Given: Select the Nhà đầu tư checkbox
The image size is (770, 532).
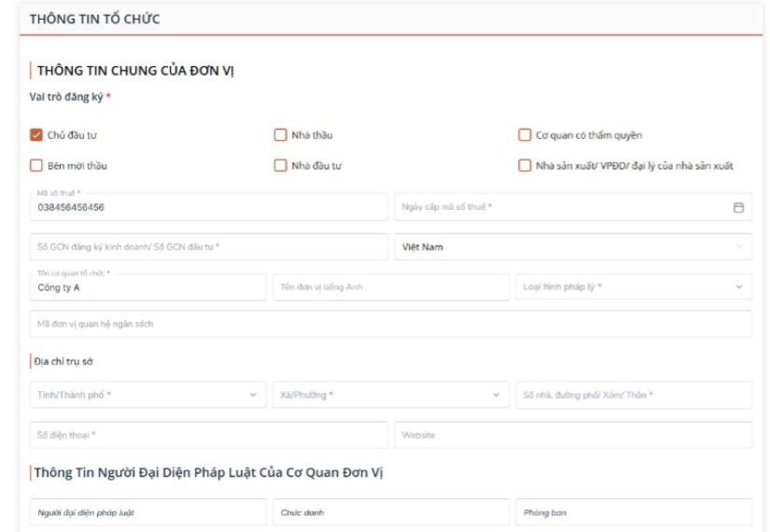Looking at the screenshot, I should (280, 165).
